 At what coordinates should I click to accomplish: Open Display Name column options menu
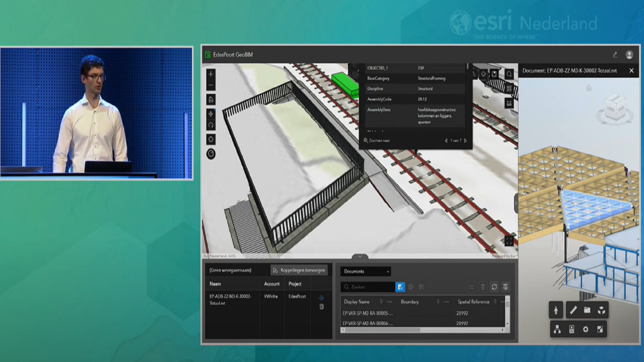[389, 302]
